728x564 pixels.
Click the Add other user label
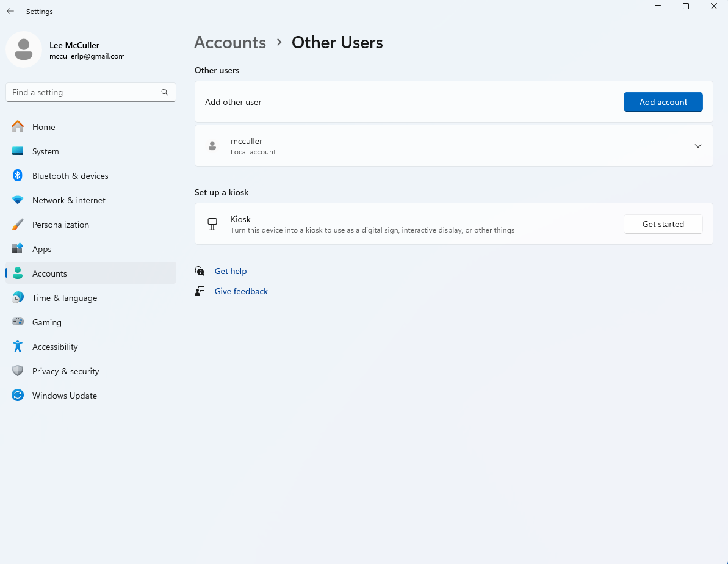233,102
